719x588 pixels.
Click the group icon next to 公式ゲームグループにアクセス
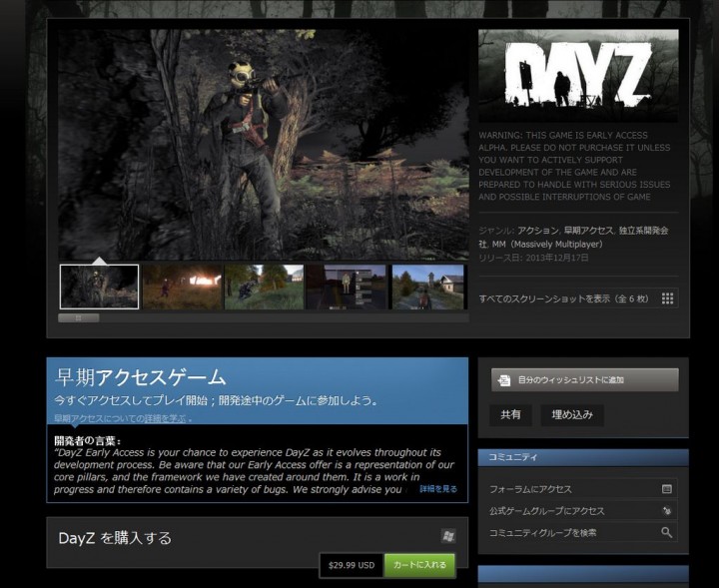click(667, 510)
